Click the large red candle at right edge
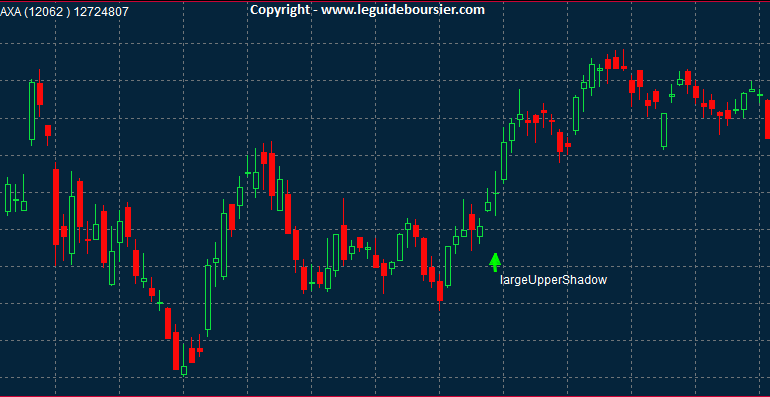Image resolution: width=770 pixels, height=397 pixels. (x=768, y=119)
